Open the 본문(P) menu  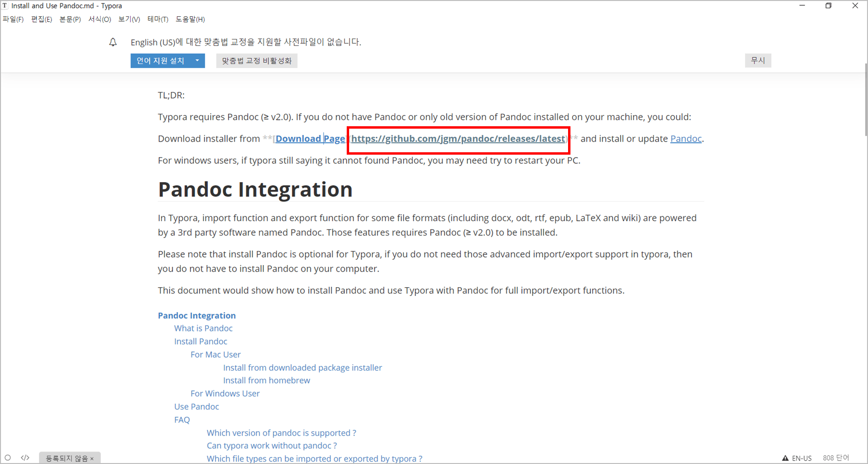pyautogui.click(x=70, y=19)
